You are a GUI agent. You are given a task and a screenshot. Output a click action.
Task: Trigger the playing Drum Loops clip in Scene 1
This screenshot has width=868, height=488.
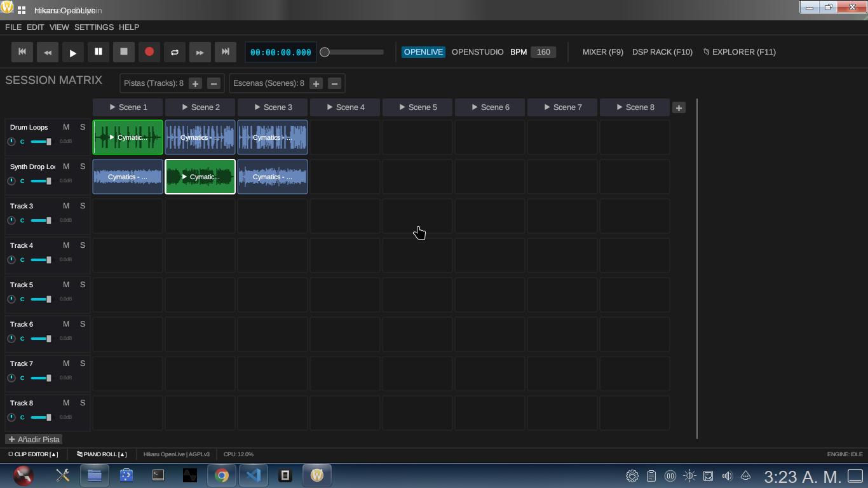[128, 137]
